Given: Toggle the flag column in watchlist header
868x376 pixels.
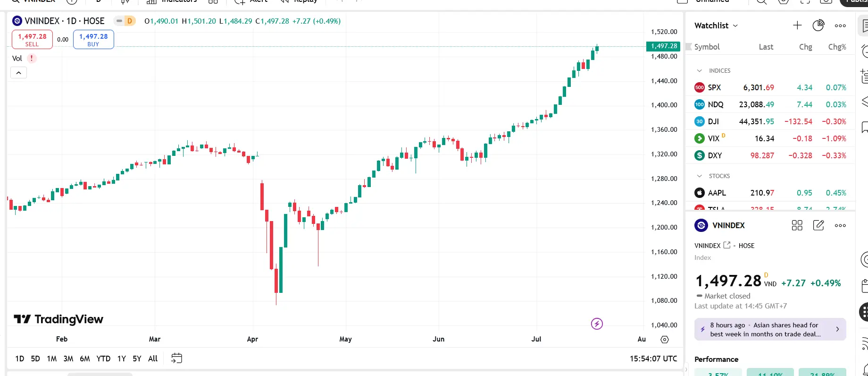Looking at the screenshot, I should (x=689, y=47).
